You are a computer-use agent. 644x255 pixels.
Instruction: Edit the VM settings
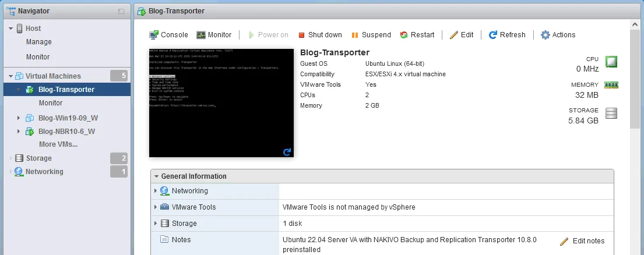(462, 35)
